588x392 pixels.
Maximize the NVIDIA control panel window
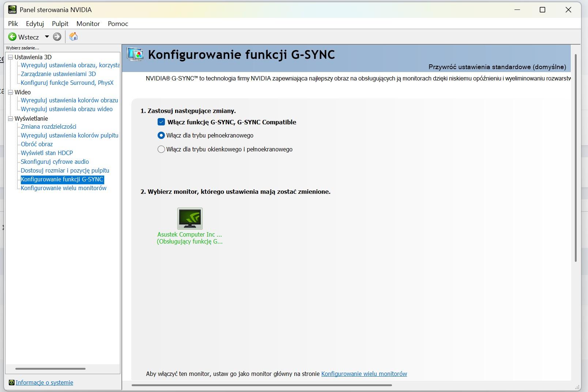[x=543, y=10]
